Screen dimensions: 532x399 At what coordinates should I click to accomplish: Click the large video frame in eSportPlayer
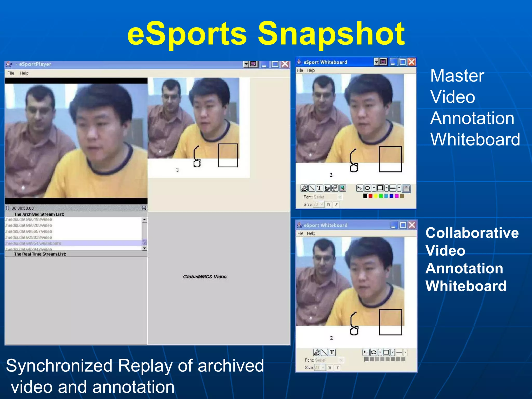tap(76, 141)
